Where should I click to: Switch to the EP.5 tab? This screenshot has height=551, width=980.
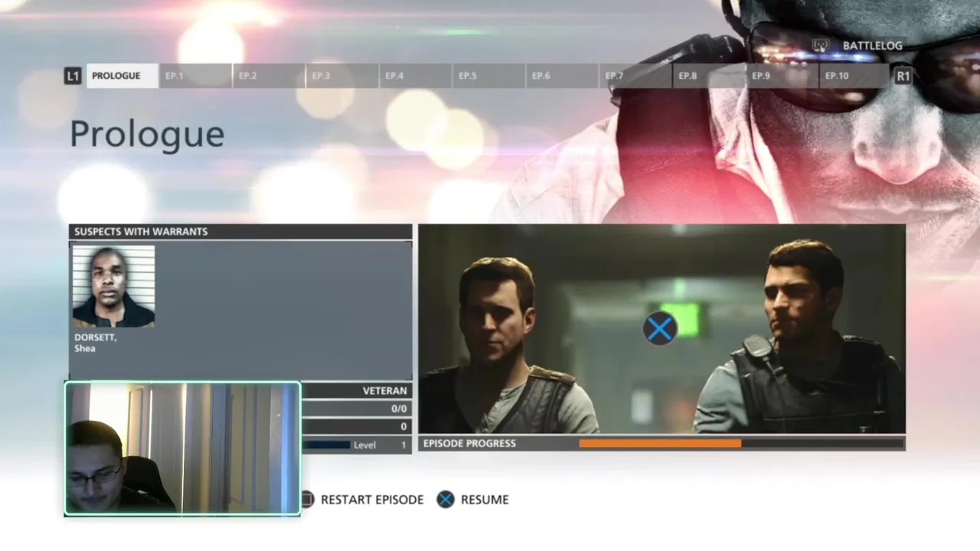pos(488,76)
